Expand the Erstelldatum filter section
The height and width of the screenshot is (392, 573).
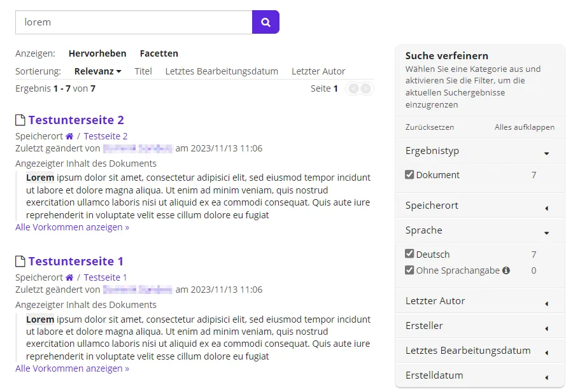coord(478,375)
